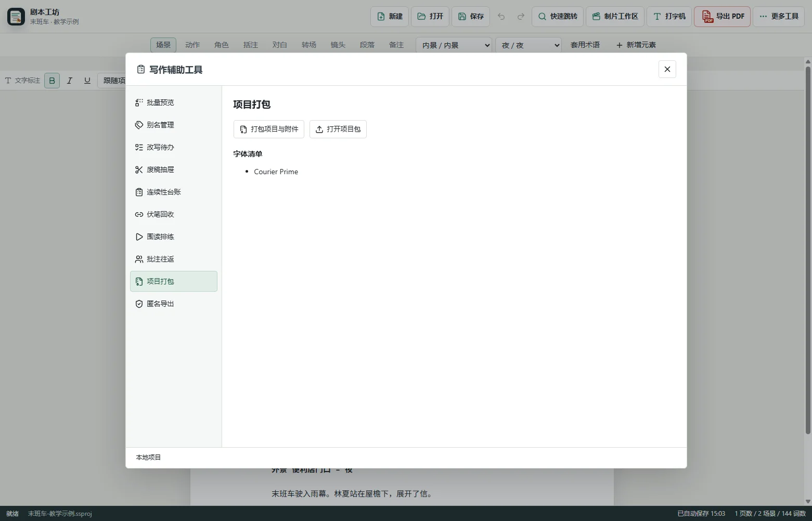The height and width of the screenshot is (521, 812).
Task: Select the 场景 element type
Action: click(x=163, y=45)
